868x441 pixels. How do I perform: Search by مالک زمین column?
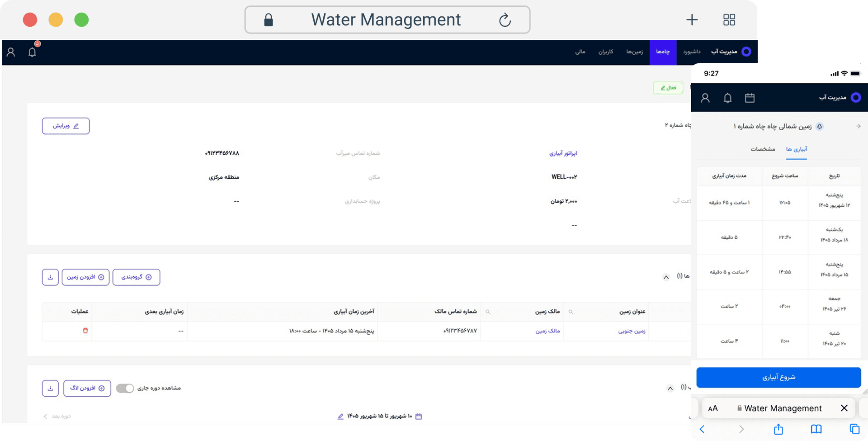(488, 312)
